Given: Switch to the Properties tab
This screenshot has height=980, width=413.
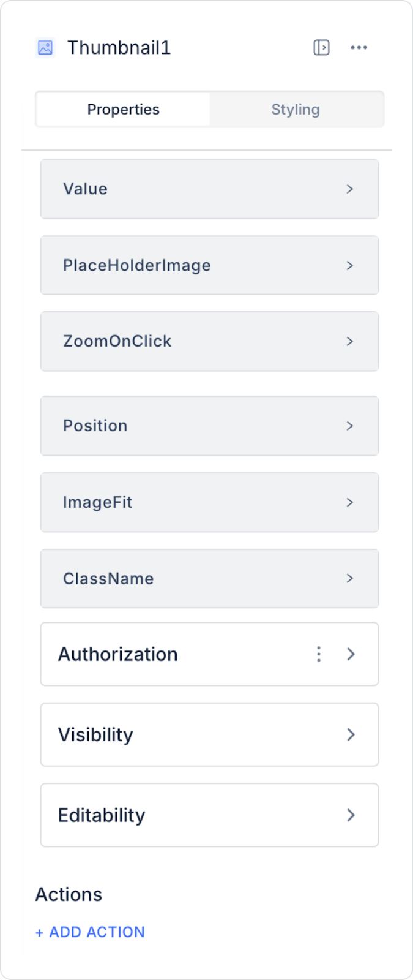Looking at the screenshot, I should pyautogui.click(x=123, y=110).
